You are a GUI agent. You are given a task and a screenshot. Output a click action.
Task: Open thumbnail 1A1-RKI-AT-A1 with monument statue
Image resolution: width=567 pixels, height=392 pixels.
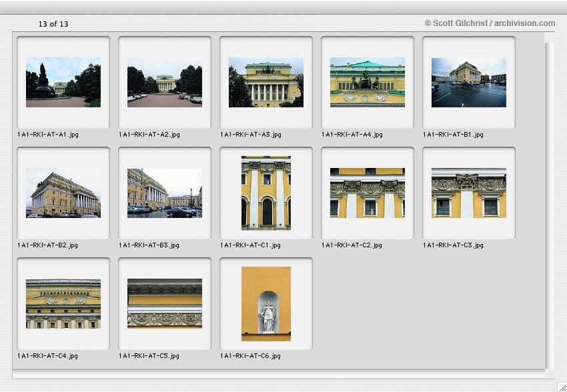tap(63, 82)
